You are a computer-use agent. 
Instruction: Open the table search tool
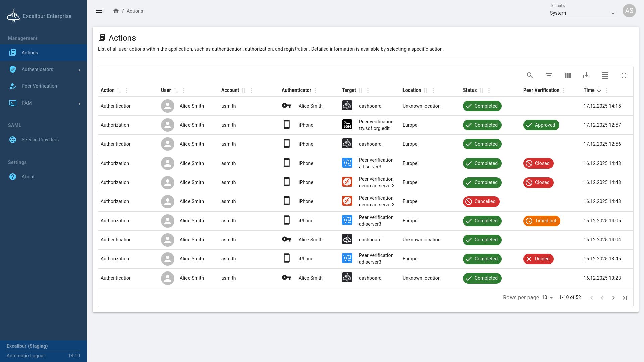click(x=530, y=75)
